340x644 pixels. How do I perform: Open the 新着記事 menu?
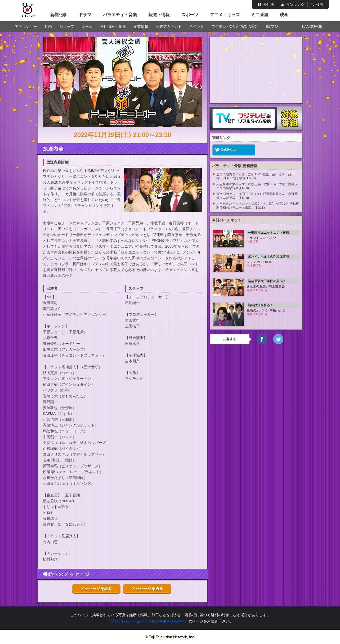[59, 15]
